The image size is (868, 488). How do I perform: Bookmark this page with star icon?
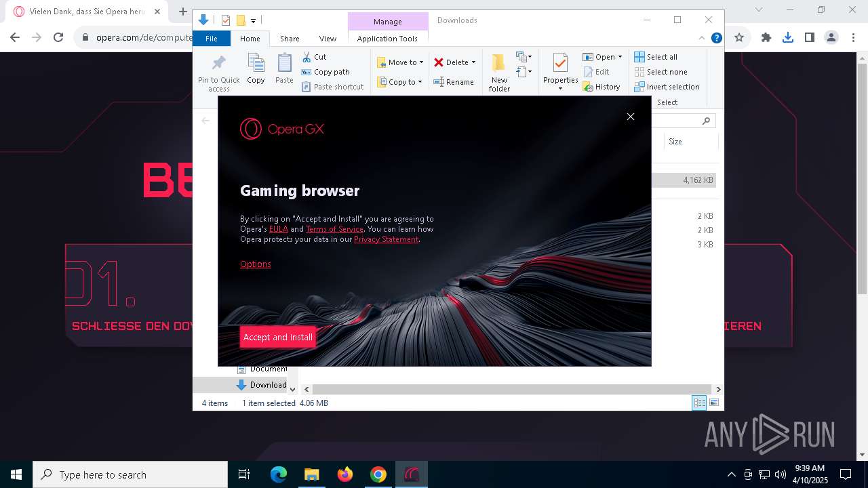(739, 37)
